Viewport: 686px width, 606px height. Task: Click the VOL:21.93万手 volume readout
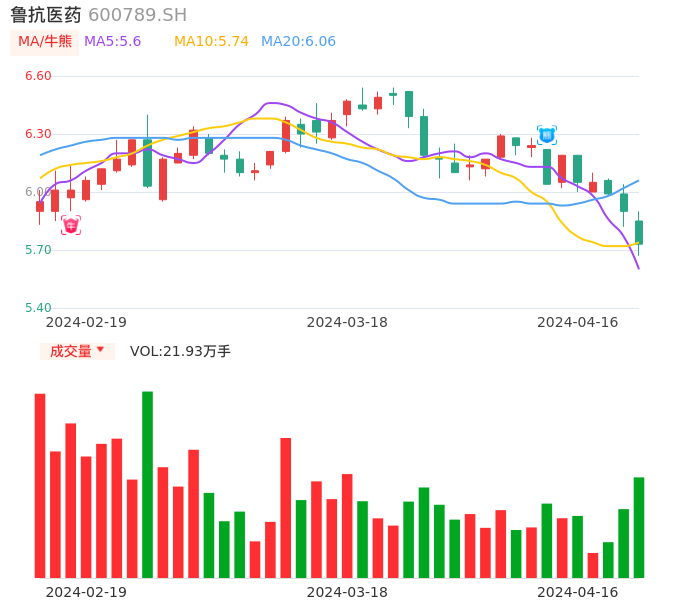180,351
